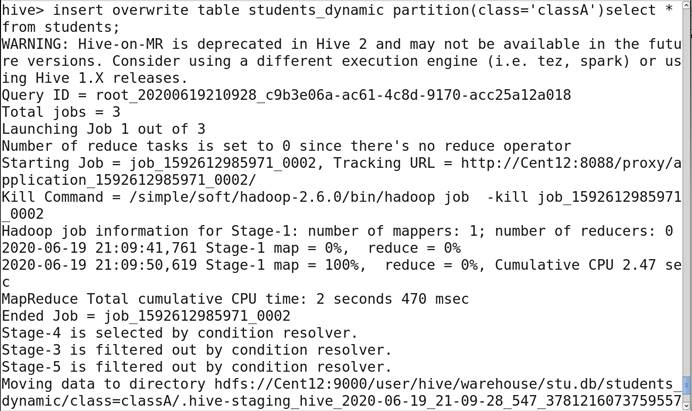This screenshot has height=411, width=692.
Task: Click the scrollbar down arrow button
Action: click(x=686, y=404)
